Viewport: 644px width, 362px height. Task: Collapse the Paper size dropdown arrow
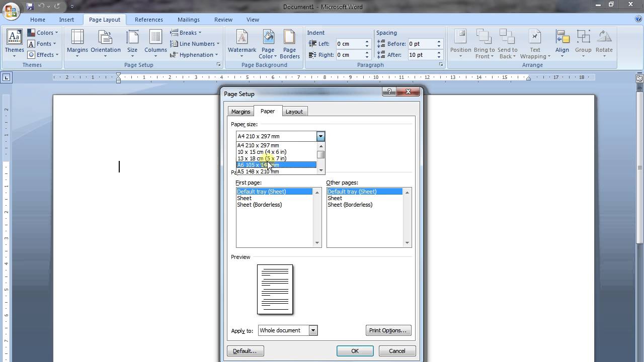(x=320, y=136)
